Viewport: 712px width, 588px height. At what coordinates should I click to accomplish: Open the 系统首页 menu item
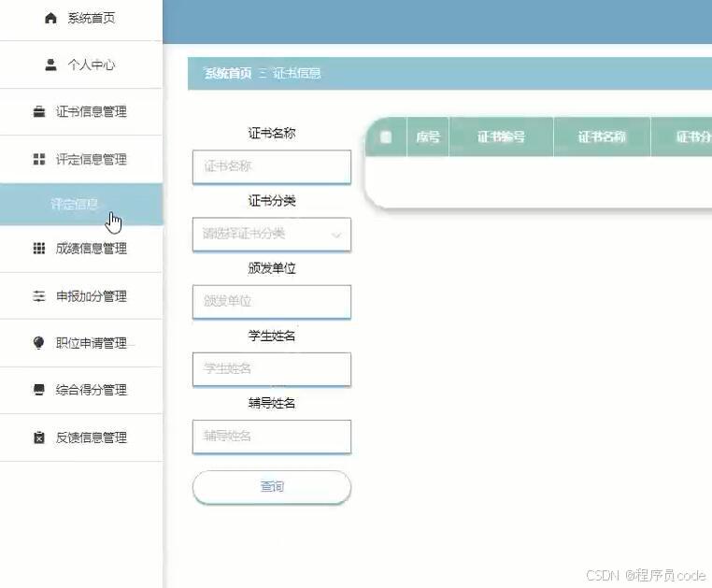click(x=81, y=18)
